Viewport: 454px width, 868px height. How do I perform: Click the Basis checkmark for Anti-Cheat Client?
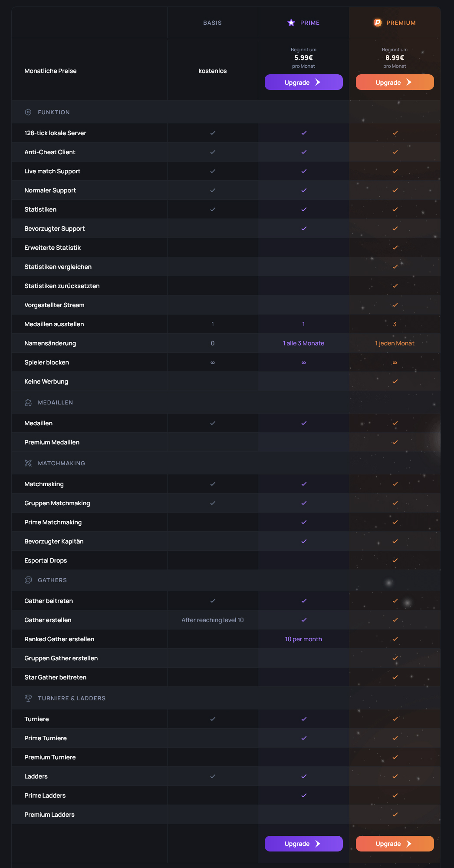pyautogui.click(x=213, y=152)
